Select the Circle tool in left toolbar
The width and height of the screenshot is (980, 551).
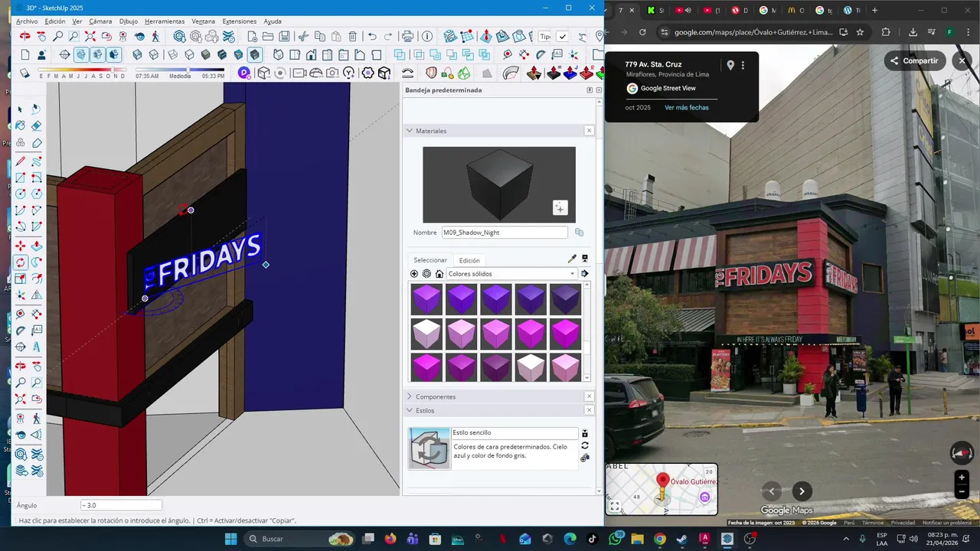(21, 194)
